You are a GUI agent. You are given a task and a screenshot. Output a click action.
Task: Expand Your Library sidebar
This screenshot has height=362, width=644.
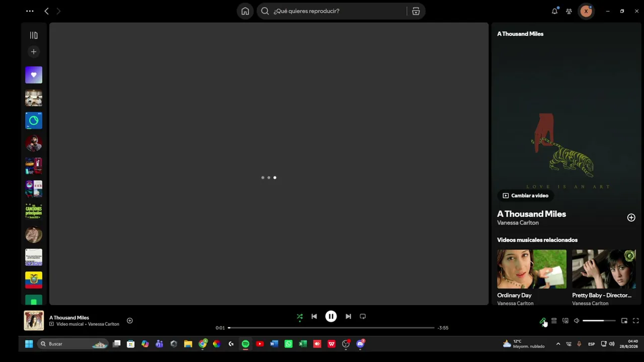coord(34,35)
